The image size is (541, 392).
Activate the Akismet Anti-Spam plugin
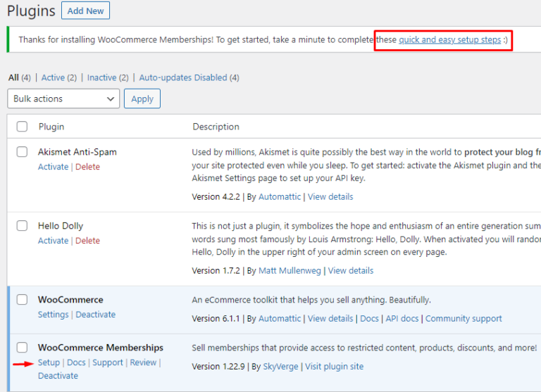[x=53, y=167]
